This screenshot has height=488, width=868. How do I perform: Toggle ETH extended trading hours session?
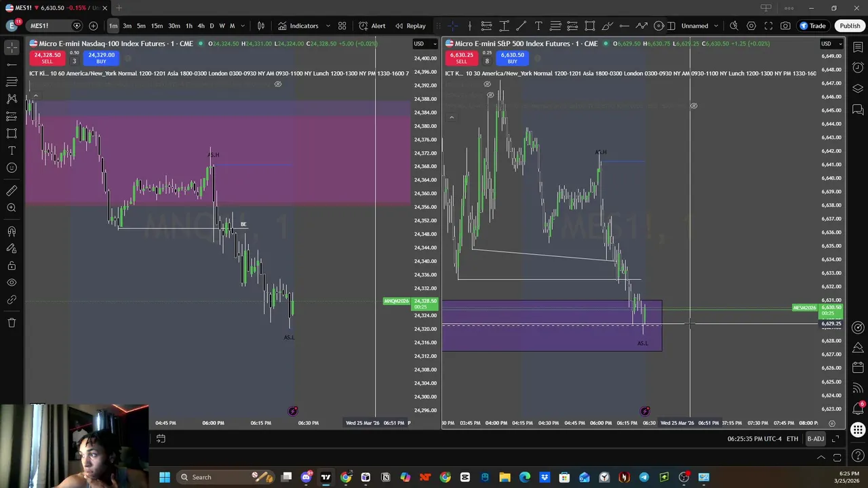pyautogui.click(x=792, y=439)
